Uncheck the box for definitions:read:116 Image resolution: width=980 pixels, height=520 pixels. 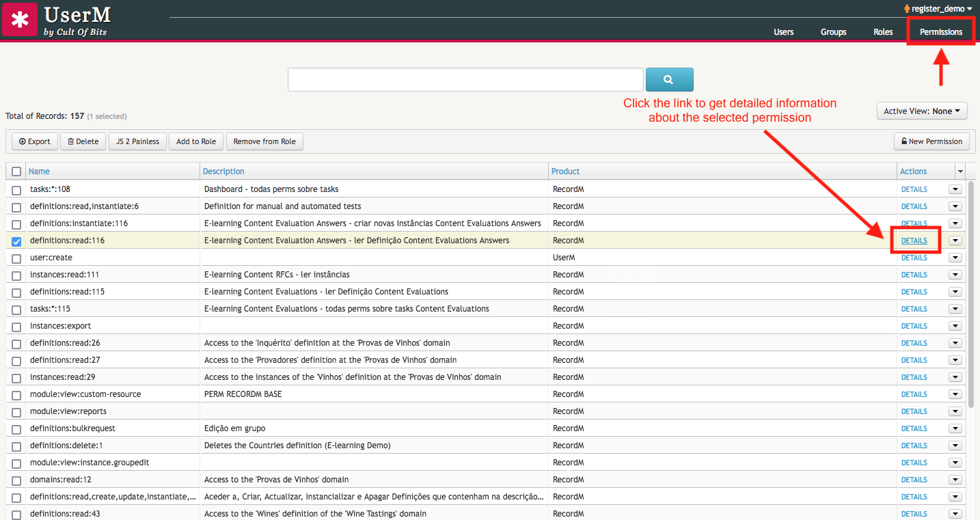(x=16, y=241)
